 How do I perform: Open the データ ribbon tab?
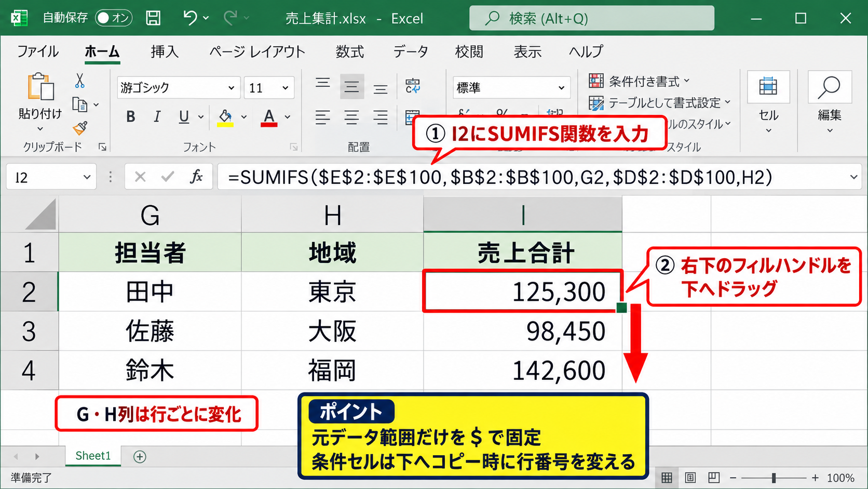(x=410, y=51)
